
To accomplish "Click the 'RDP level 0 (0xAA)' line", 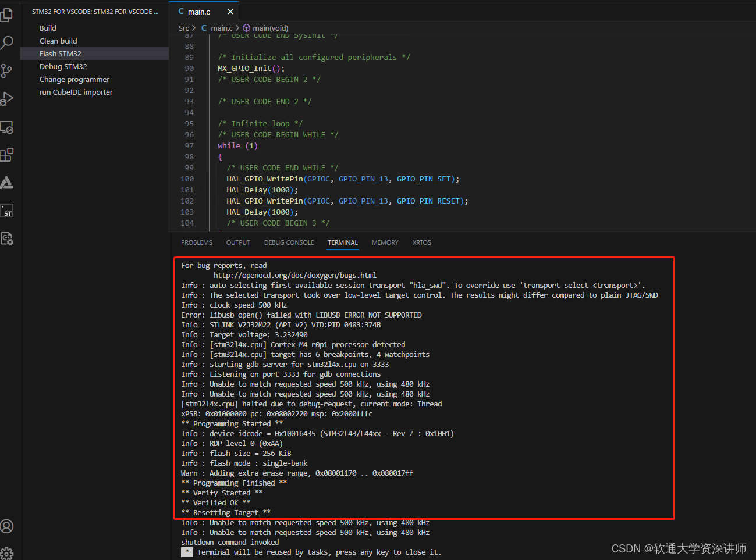I will tap(232, 444).
